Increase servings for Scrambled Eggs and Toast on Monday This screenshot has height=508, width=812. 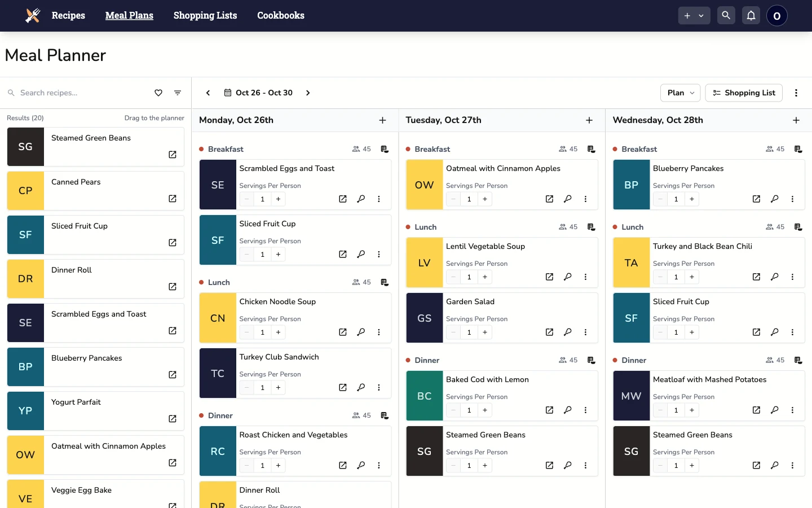pyautogui.click(x=278, y=199)
